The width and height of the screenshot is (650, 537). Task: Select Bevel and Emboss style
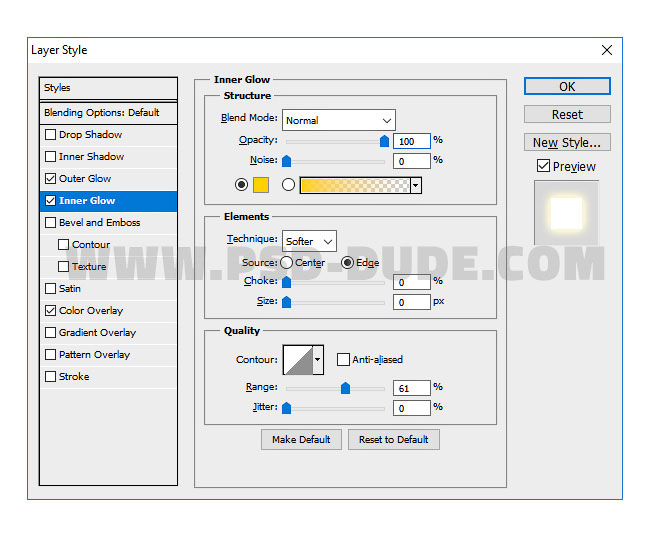pyautogui.click(x=99, y=223)
